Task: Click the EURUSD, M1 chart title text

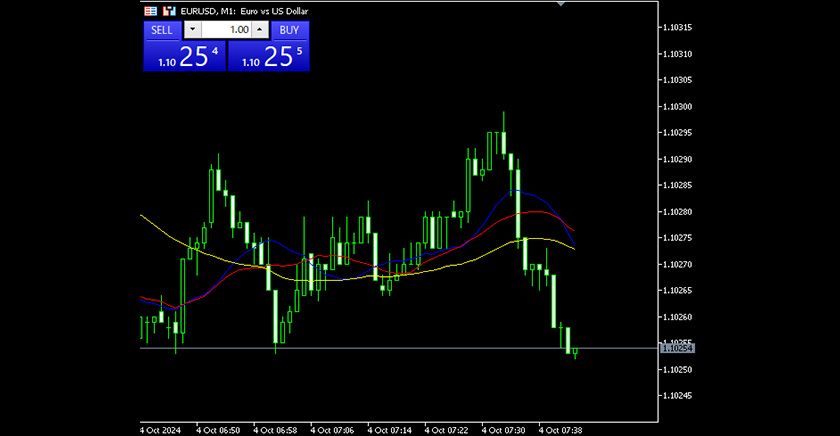Action: [244, 11]
